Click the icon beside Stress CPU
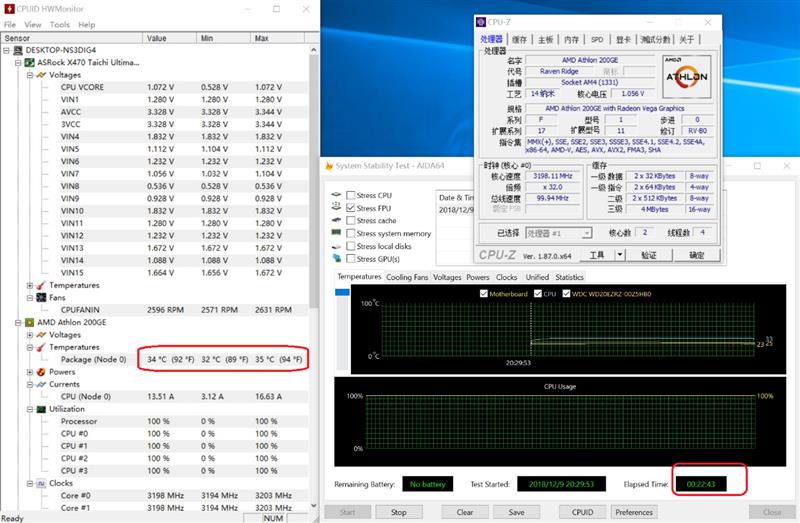The image size is (800, 523). [x=336, y=194]
